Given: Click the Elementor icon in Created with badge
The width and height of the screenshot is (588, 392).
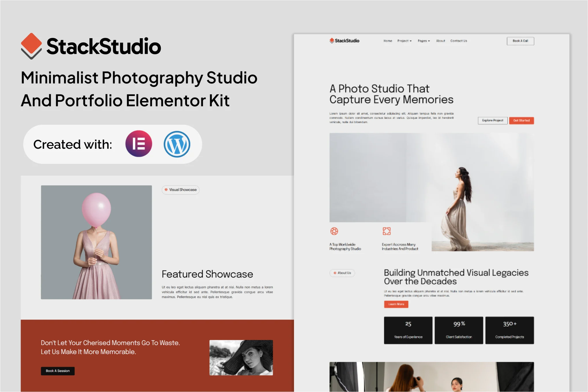Looking at the screenshot, I should pos(139,144).
